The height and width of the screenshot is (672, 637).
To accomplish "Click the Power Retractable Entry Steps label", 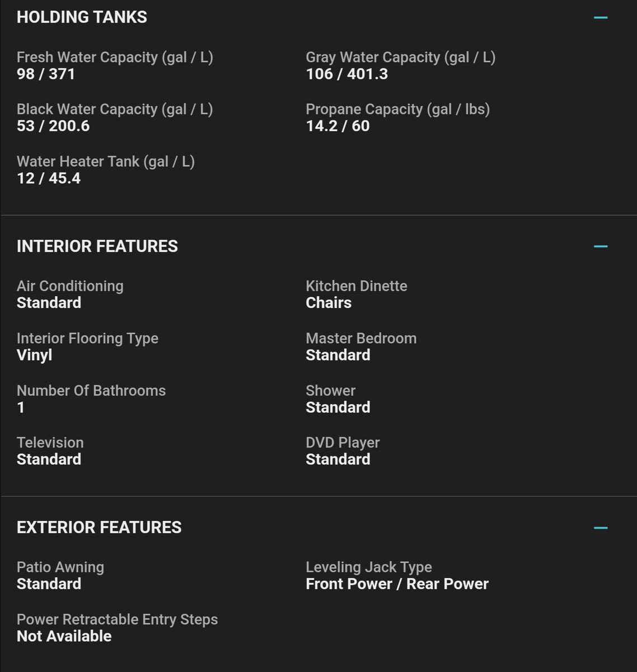I will [x=117, y=619].
